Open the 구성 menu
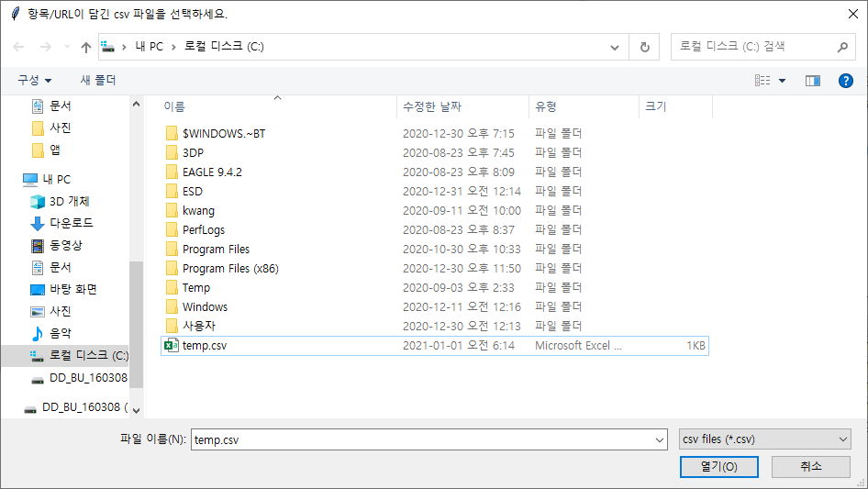 tap(34, 81)
